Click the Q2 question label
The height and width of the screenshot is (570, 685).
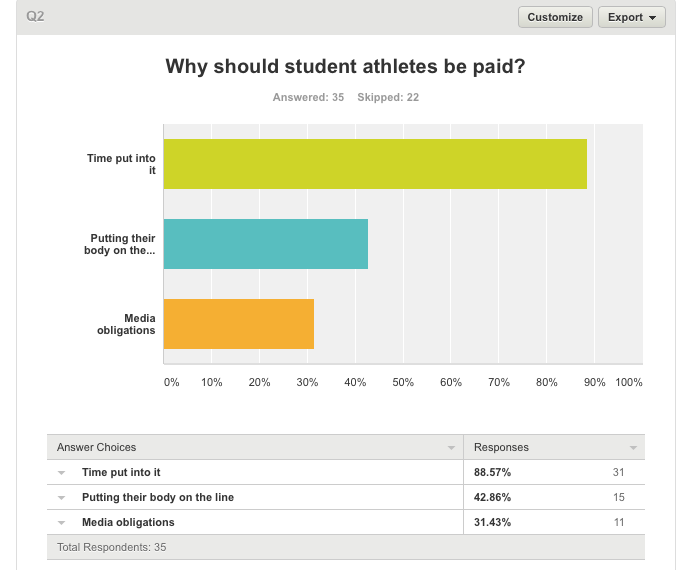point(35,17)
